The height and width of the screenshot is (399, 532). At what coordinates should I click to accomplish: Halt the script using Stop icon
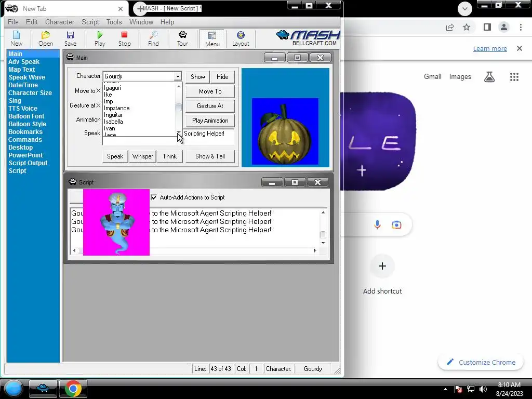(x=125, y=38)
